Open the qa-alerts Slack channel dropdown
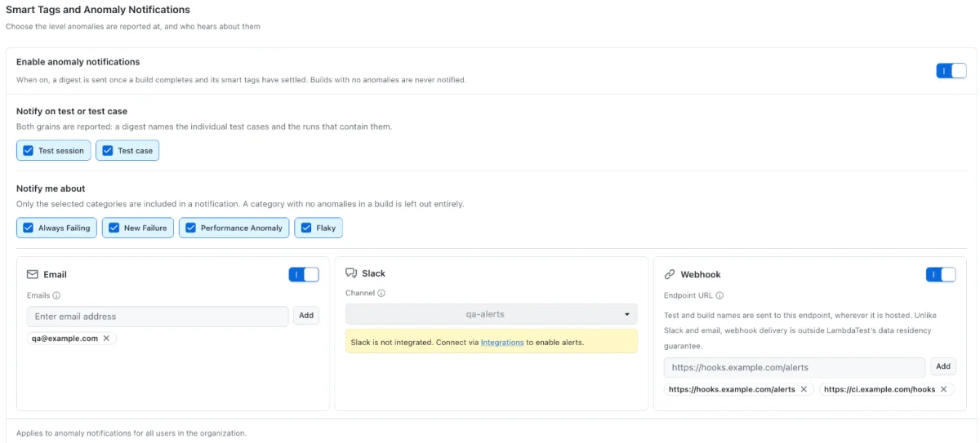This screenshot has height=443, width=980. click(491, 313)
